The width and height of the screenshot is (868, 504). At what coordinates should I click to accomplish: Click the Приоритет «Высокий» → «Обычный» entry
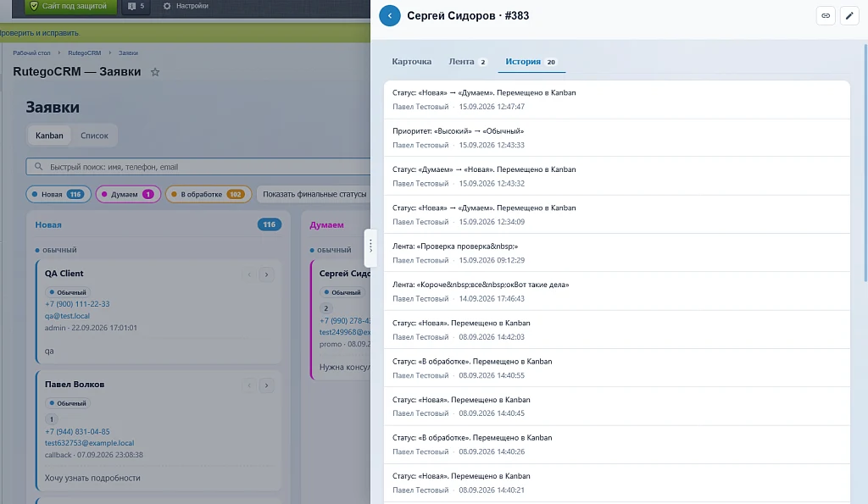pyautogui.click(x=617, y=138)
